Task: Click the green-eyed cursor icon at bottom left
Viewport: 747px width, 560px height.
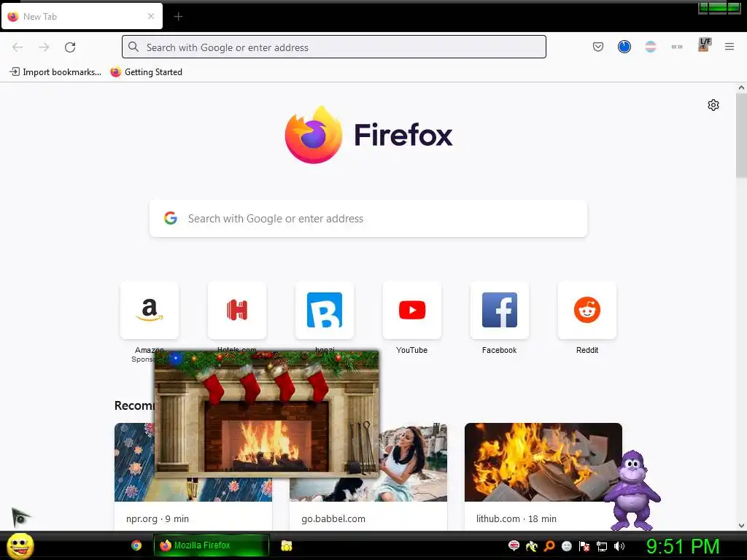Action: pyautogui.click(x=20, y=517)
